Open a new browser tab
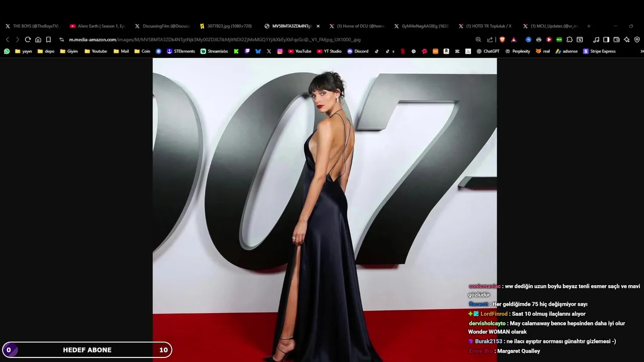Screen dimensions: 644x362 coord(589,26)
